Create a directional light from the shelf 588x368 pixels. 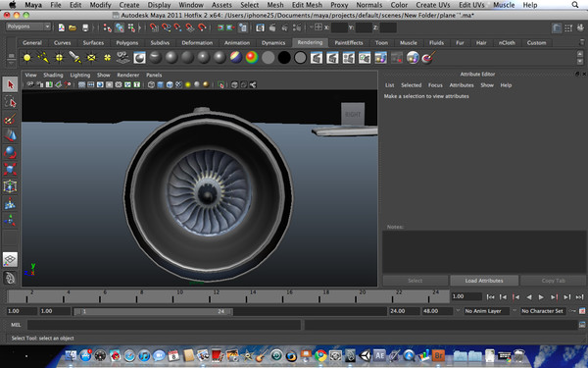(43, 58)
